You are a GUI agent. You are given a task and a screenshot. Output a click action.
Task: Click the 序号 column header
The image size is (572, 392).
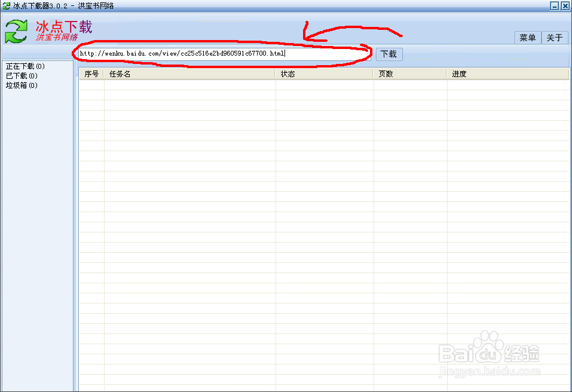coord(91,74)
